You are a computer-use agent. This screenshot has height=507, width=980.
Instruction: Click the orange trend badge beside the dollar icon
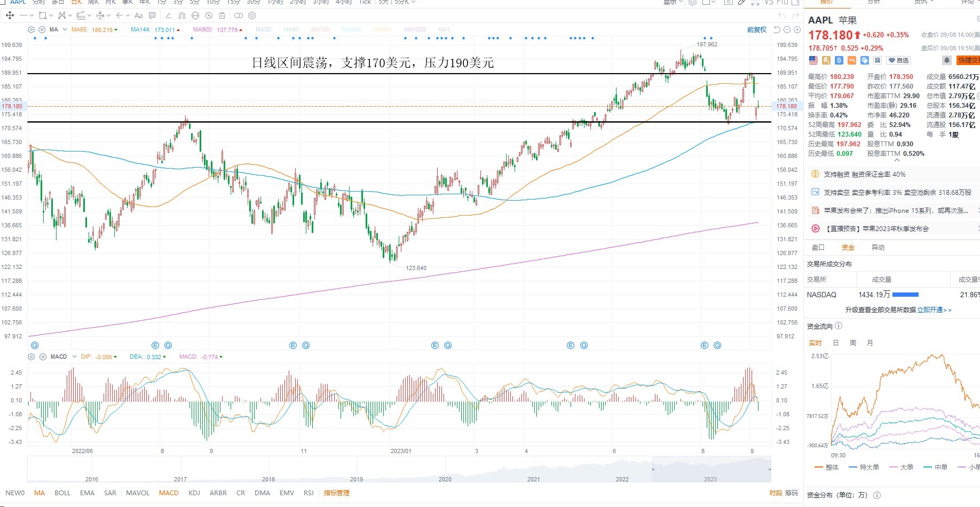[x=852, y=60]
